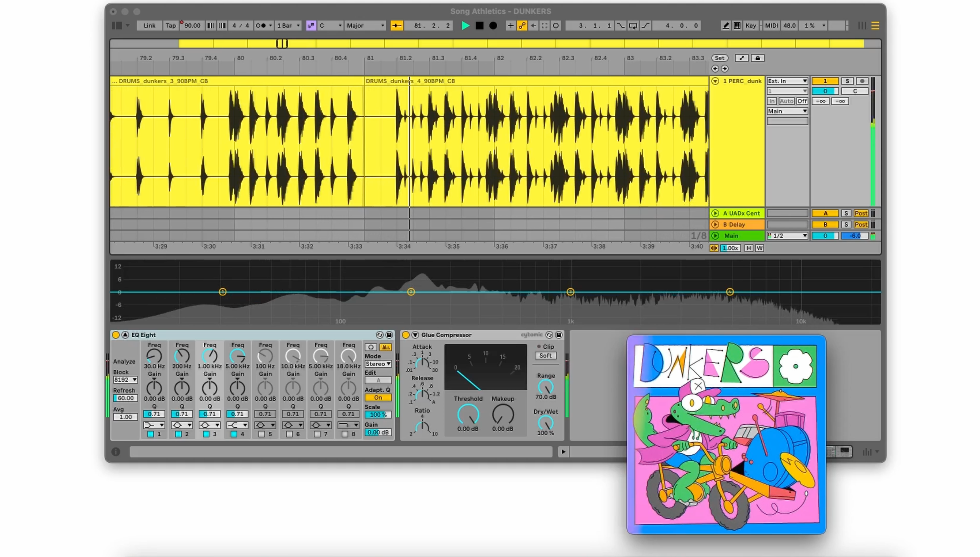Open the Block size 8192 dropdown
980x557 pixels.
tap(125, 380)
